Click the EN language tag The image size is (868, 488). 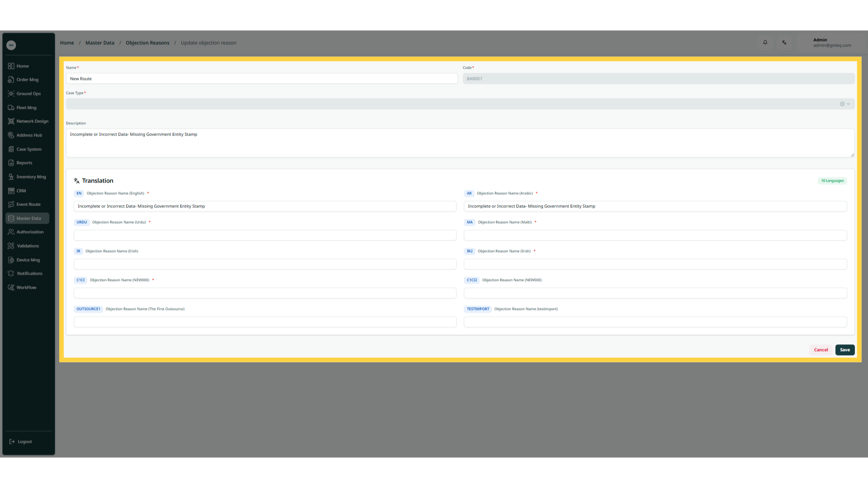[79, 193]
